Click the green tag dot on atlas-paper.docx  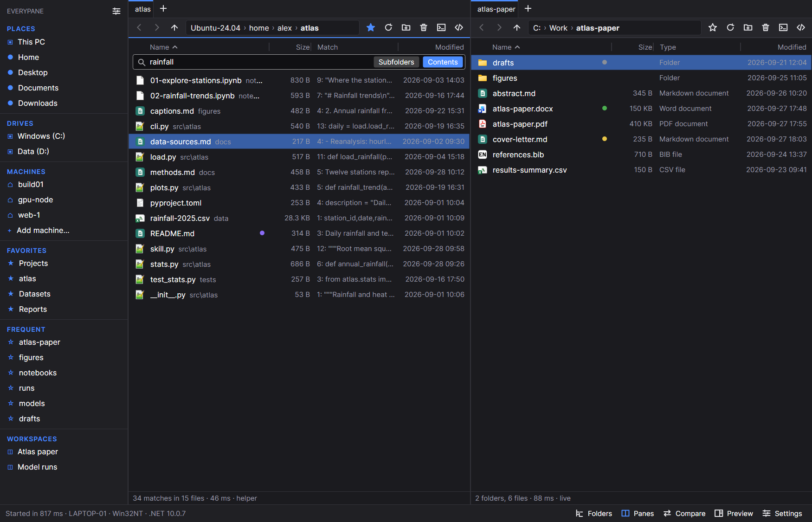point(605,108)
